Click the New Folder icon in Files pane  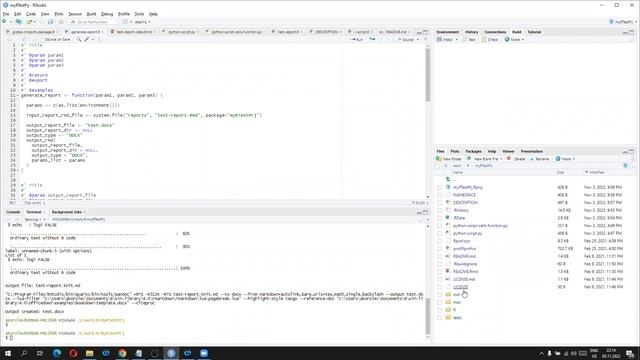438,158
